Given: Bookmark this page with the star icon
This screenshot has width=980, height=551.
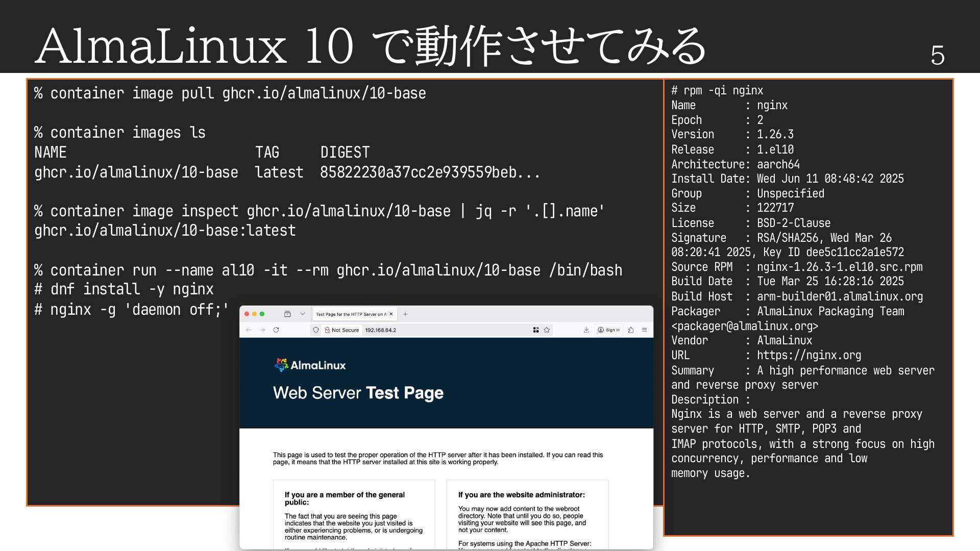Looking at the screenshot, I should coord(547,330).
